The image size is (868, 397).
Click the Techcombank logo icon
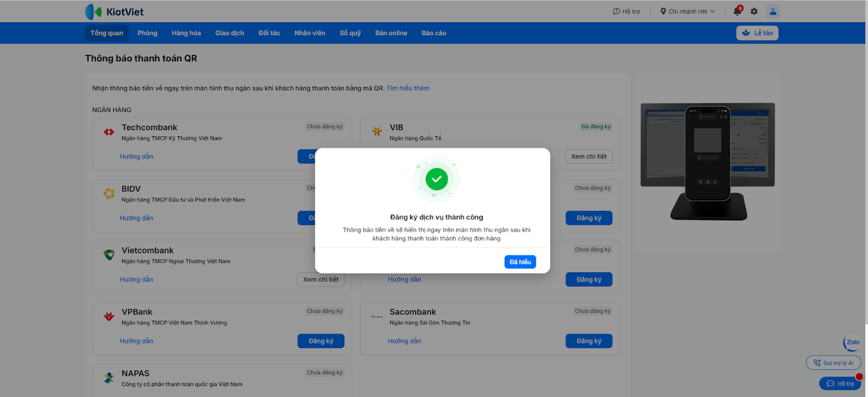(x=109, y=132)
